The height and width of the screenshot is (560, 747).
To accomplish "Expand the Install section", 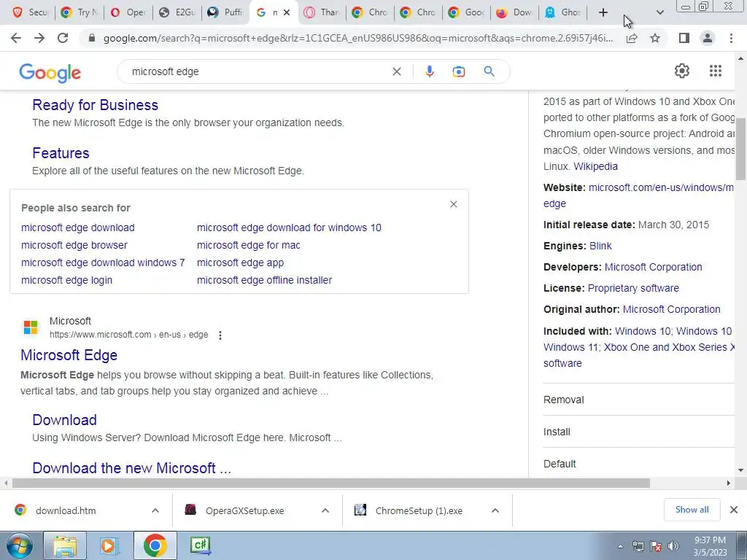I will tap(639, 432).
